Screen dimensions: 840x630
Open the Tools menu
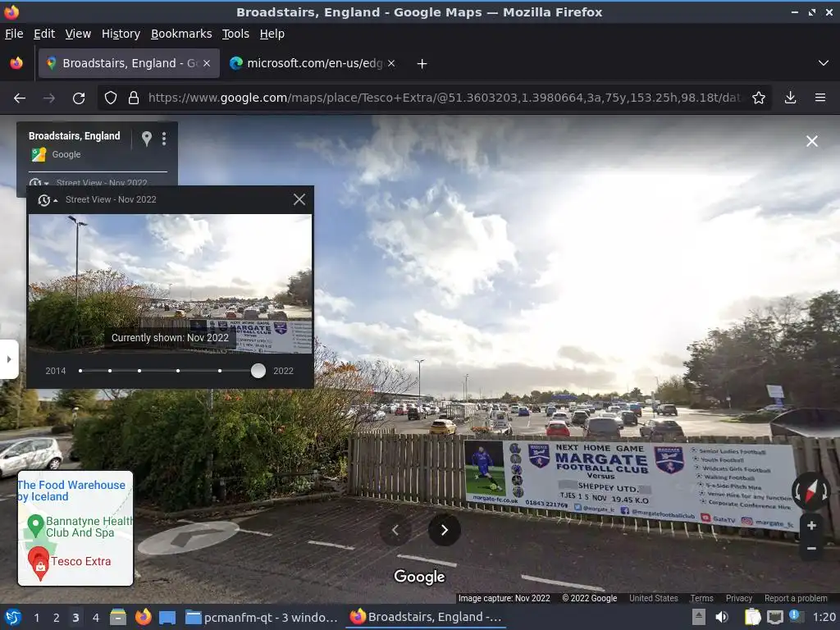click(x=235, y=34)
